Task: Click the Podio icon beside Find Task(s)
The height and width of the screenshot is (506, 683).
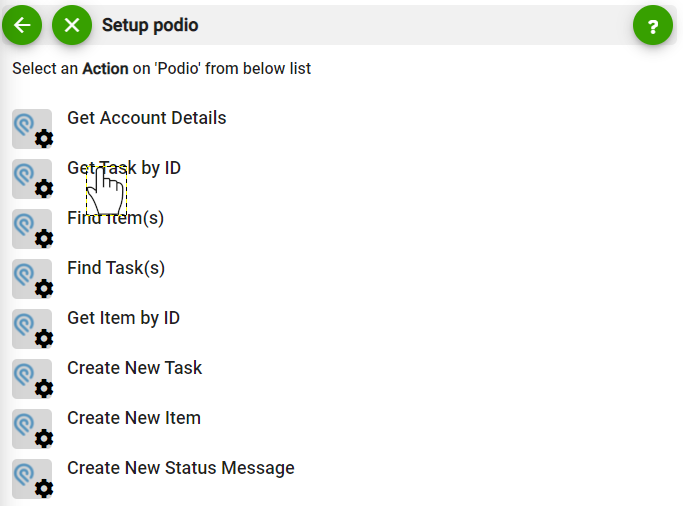Action: [x=32, y=279]
